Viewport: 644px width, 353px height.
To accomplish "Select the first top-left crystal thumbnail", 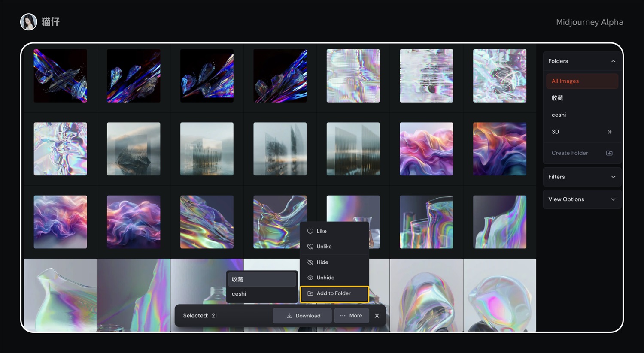I will [x=60, y=75].
